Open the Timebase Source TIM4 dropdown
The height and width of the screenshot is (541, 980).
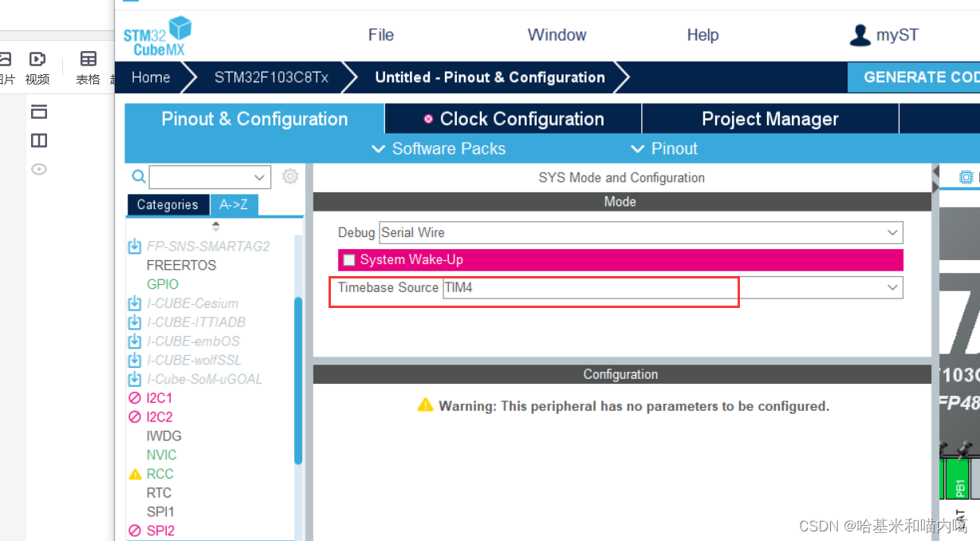[673, 287]
